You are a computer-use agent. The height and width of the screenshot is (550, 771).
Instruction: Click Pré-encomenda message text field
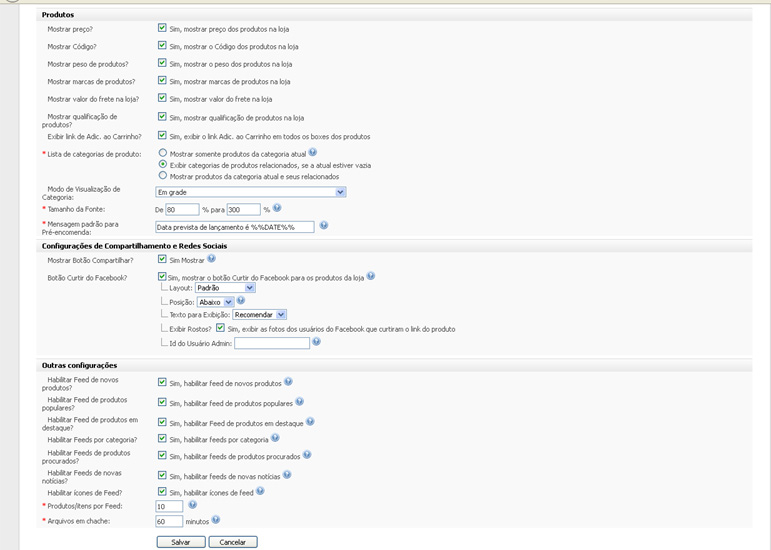coord(235,227)
